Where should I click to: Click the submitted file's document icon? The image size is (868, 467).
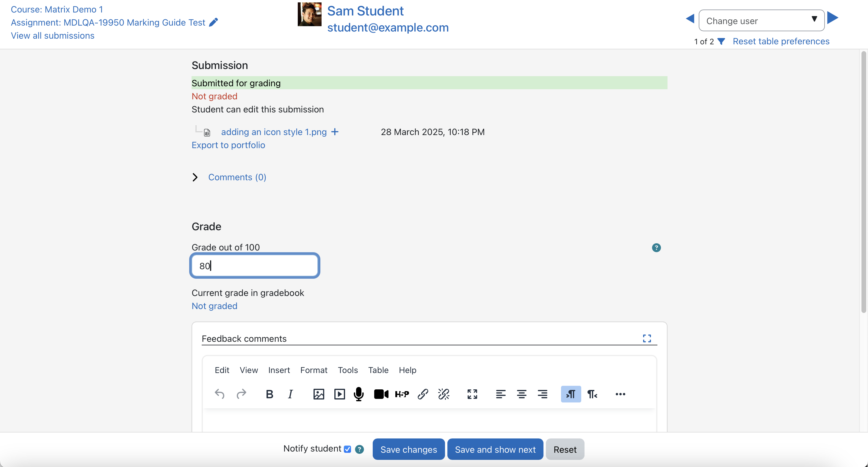tap(207, 132)
